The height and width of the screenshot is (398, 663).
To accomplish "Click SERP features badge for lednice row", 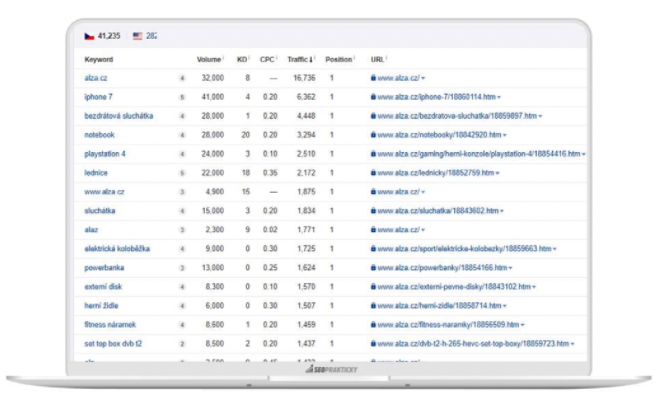I will click(x=182, y=173).
